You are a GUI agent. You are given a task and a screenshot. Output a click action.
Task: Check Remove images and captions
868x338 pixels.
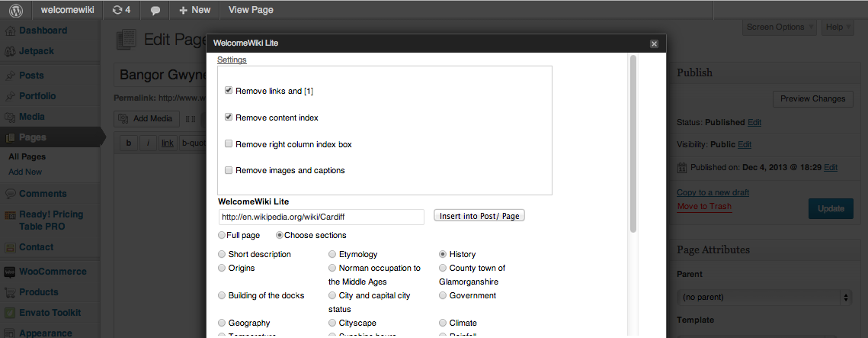[x=228, y=170]
